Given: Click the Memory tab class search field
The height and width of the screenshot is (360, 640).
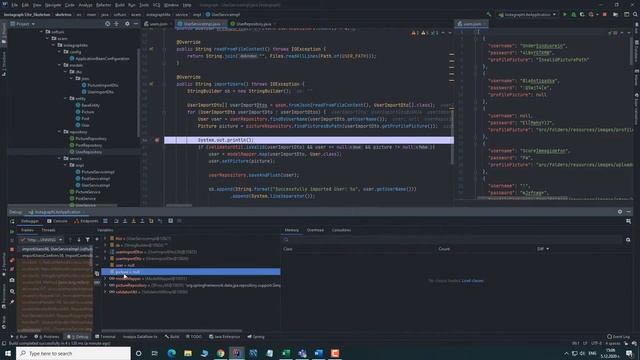Looking at the screenshot, I should coord(453,240).
